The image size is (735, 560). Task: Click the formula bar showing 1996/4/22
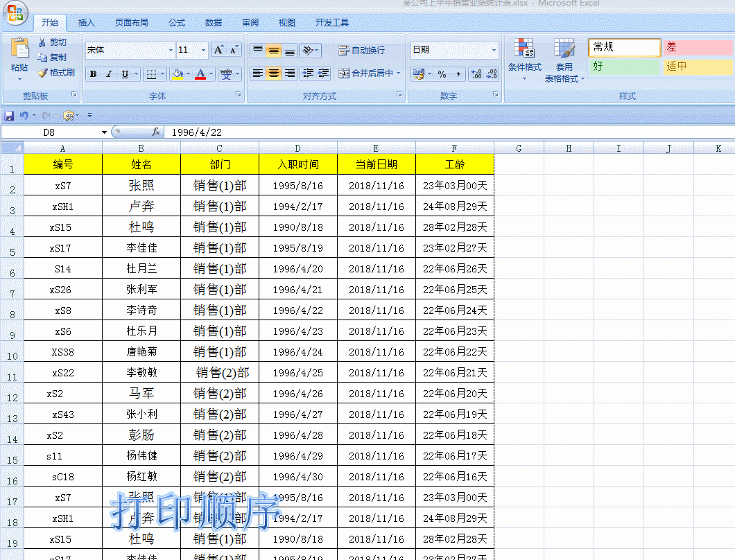tap(450, 132)
